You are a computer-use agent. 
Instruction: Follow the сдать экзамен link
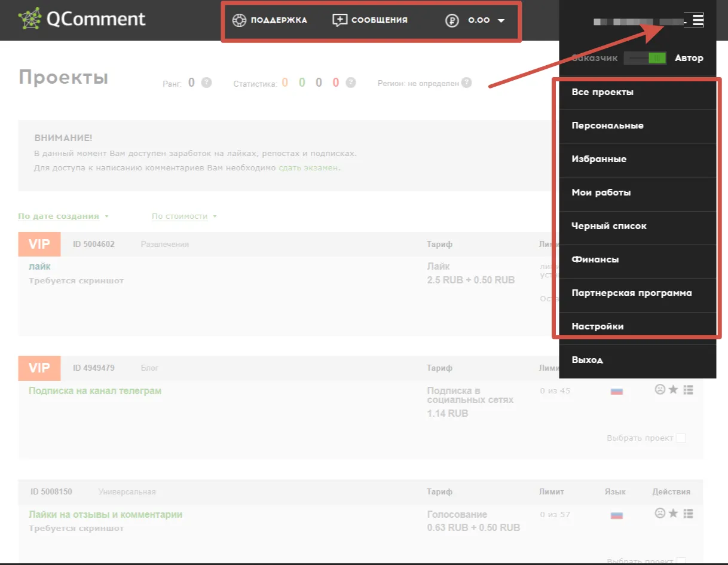308,168
